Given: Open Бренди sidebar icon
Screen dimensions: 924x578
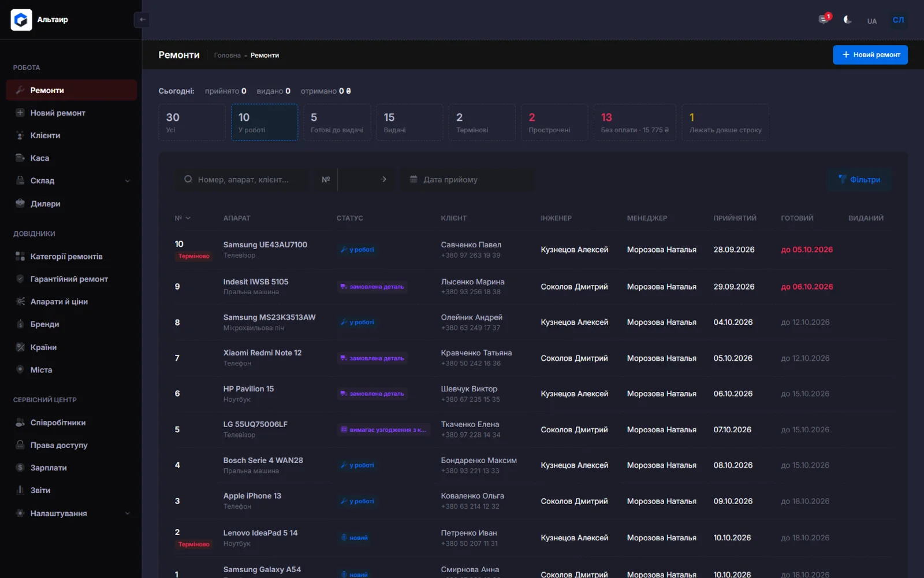Looking at the screenshot, I should point(20,324).
